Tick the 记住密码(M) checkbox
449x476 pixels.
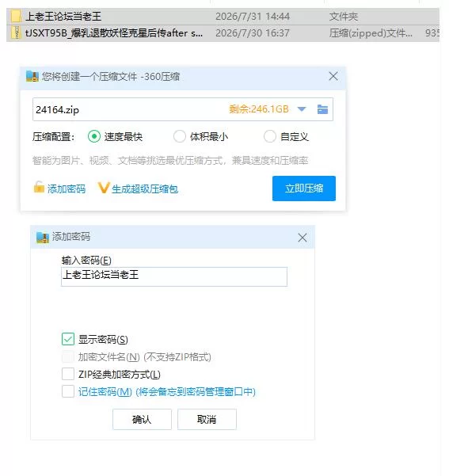[68, 391]
